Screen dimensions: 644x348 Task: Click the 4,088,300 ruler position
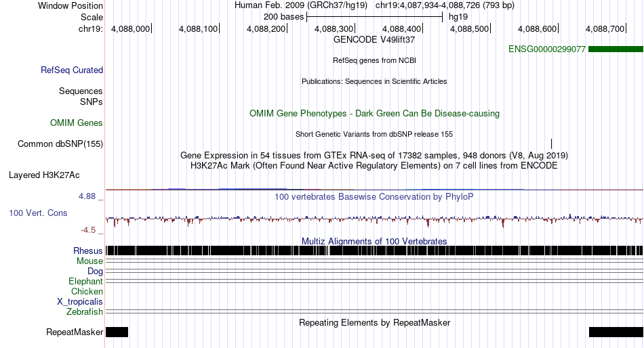(x=334, y=28)
